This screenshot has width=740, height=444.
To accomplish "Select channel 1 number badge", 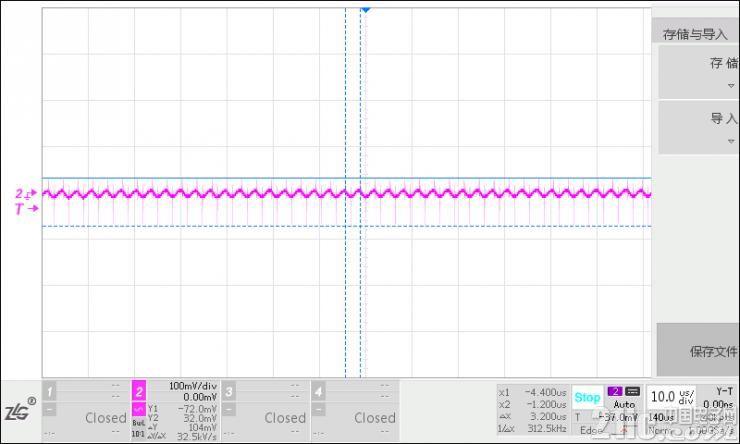I will [50, 391].
